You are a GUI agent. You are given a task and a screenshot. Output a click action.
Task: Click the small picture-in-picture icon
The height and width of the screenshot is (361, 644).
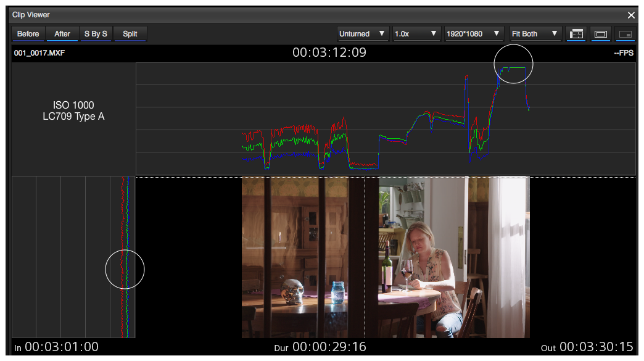pos(625,34)
